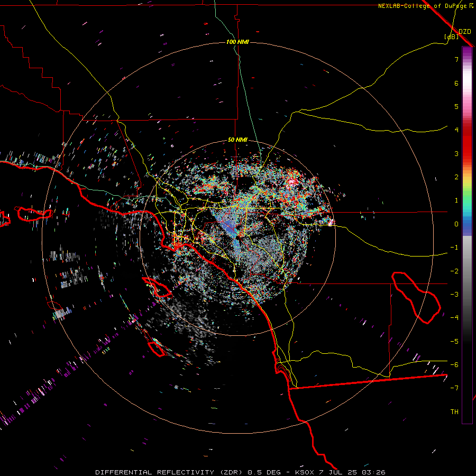Click the 6 value on the color scale

[x=456, y=83]
